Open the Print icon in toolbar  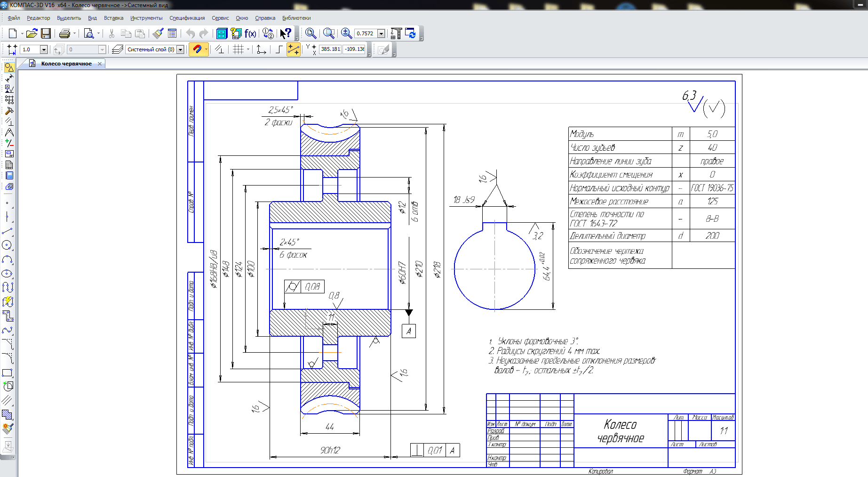point(64,33)
